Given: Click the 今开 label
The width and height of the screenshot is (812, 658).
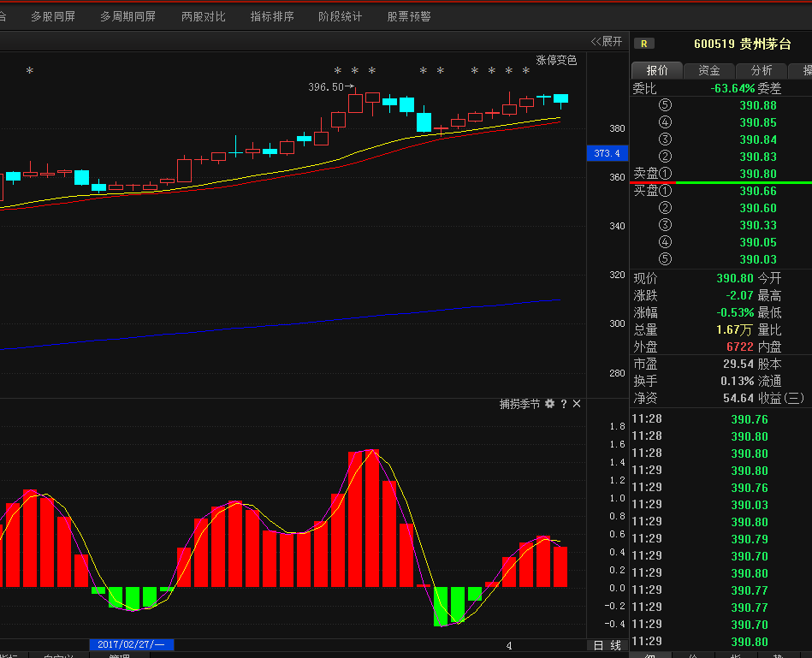Looking at the screenshot, I should [769, 279].
